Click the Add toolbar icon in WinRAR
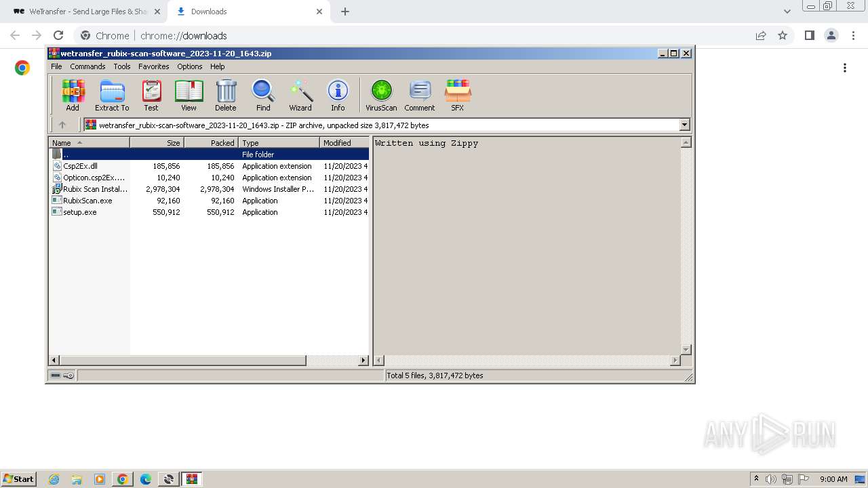868x488 pixels. pos(73,95)
